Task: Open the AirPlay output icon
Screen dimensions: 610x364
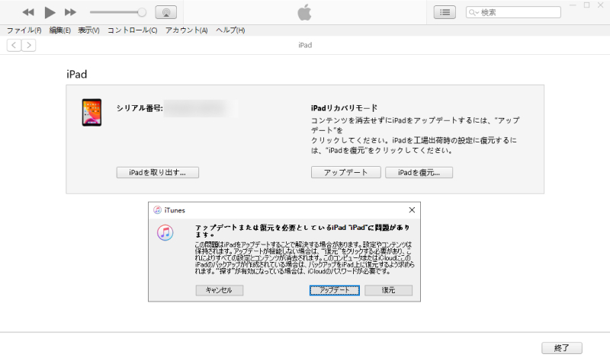Action: [x=166, y=12]
